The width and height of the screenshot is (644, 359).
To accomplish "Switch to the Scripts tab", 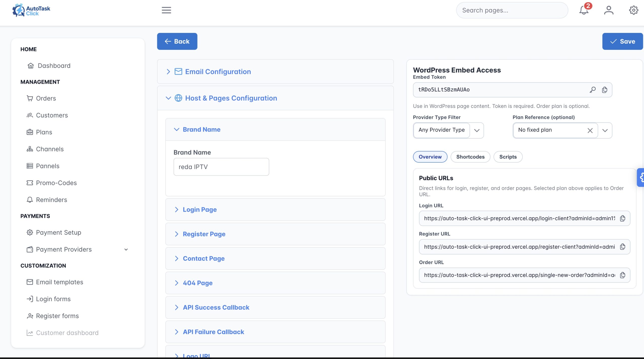I will [508, 157].
